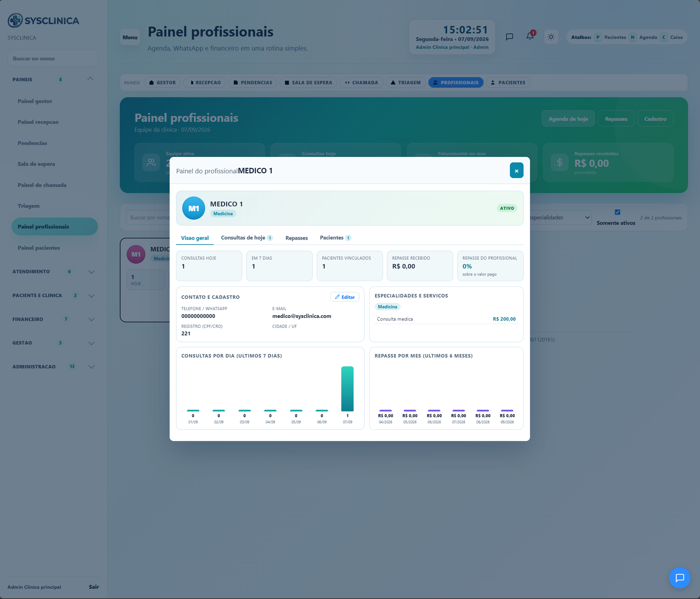
Task: Focus the Buscar por nome field
Action: click(148, 217)
